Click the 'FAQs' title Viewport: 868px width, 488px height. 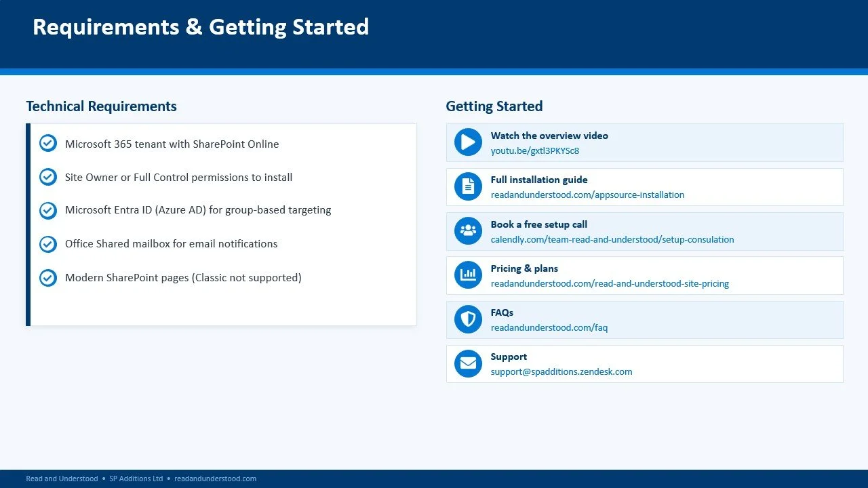[x=502, y=312]
